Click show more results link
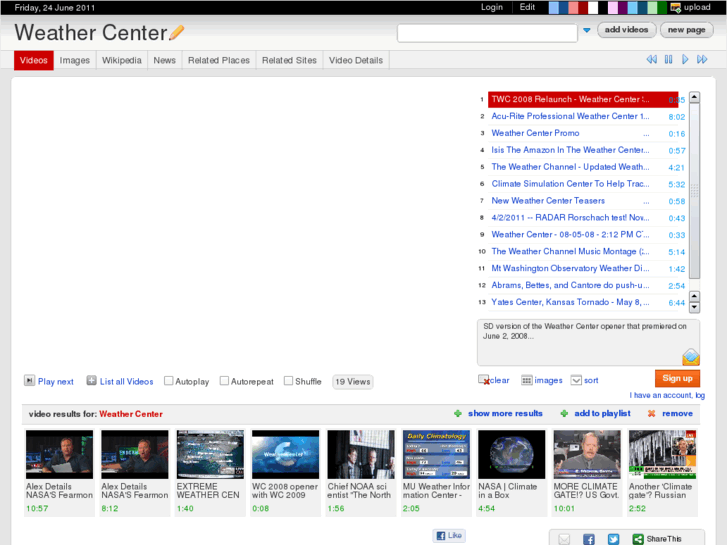Image resolution: width=727 pixels, height=545 pixels. click(x=505, y=413)
